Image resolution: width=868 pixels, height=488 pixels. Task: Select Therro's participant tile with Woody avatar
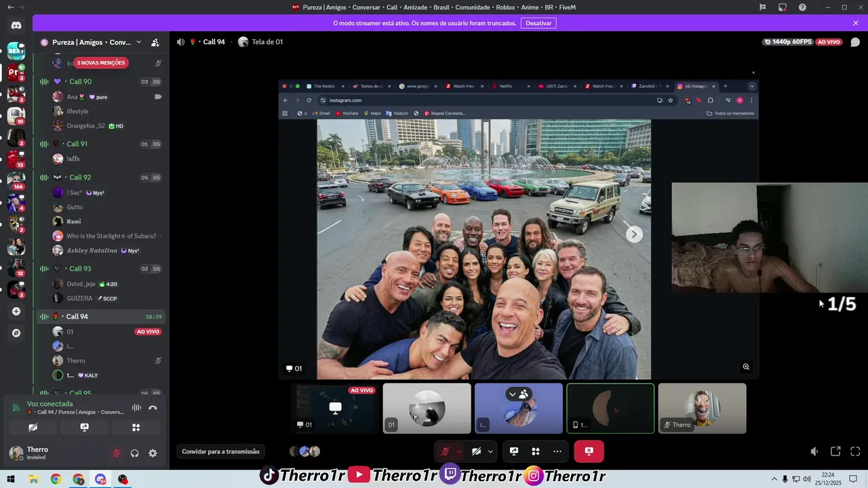coord(702,408)
